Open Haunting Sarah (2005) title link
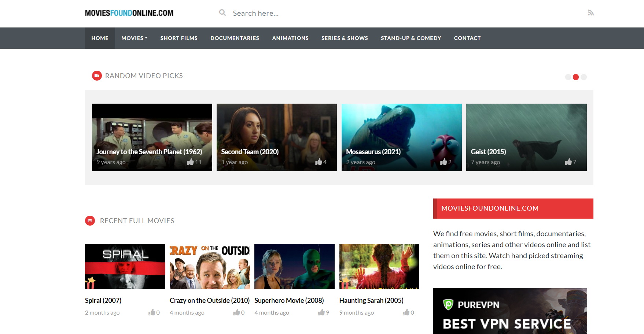644x334 pixels. [371, 300]
